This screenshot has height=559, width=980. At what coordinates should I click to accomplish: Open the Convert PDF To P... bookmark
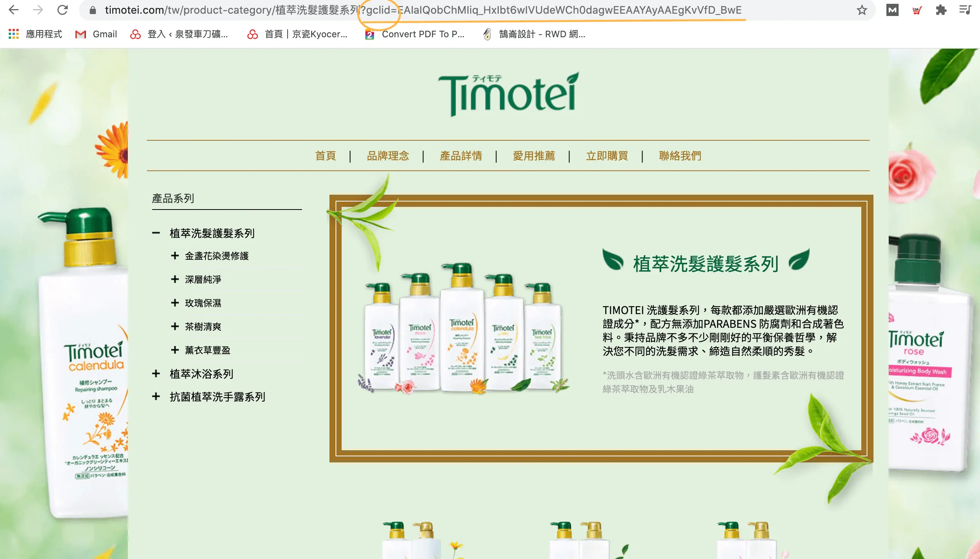click(x=415, y=34)
